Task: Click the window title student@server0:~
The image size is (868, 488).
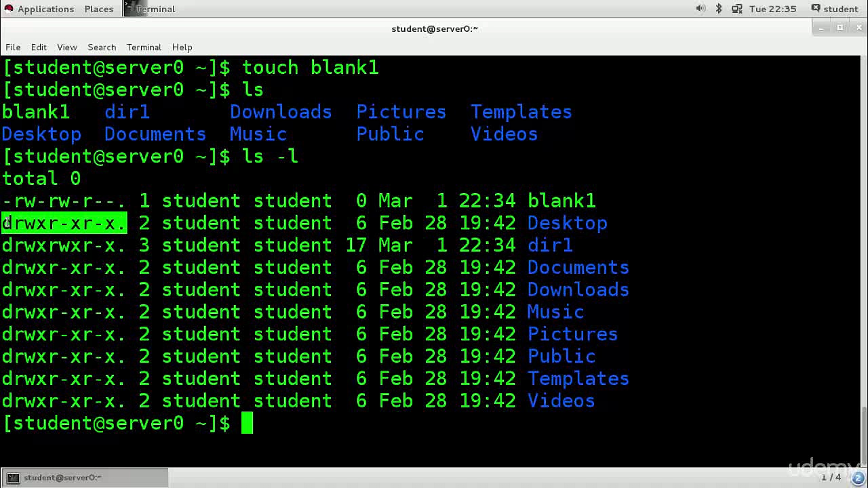Action: tap(435, 28)
